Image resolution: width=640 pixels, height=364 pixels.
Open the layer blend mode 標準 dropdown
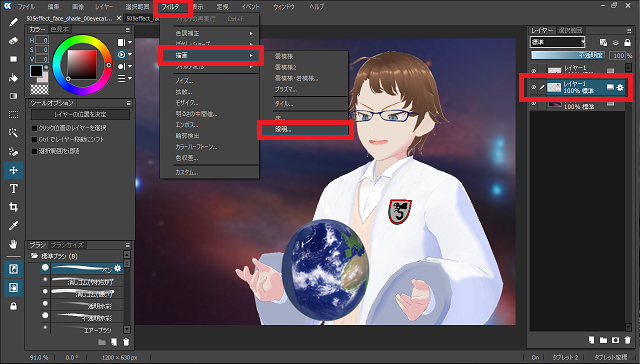point(558,42)
